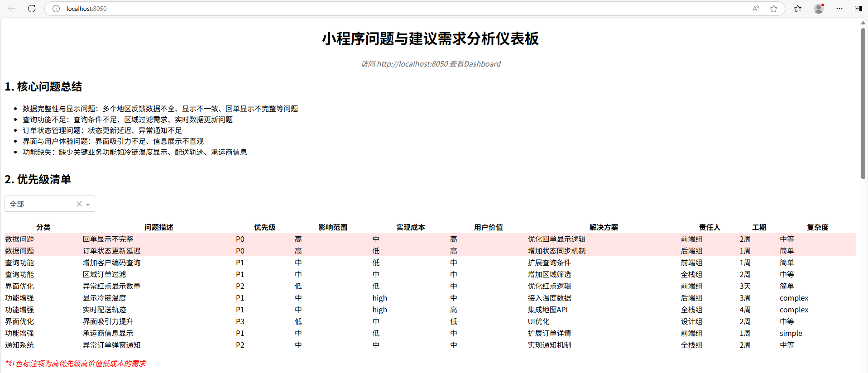Click the 设计组 owner cell
The width and height of the screenshot is (868, 373).
click(x=710, y=321)
